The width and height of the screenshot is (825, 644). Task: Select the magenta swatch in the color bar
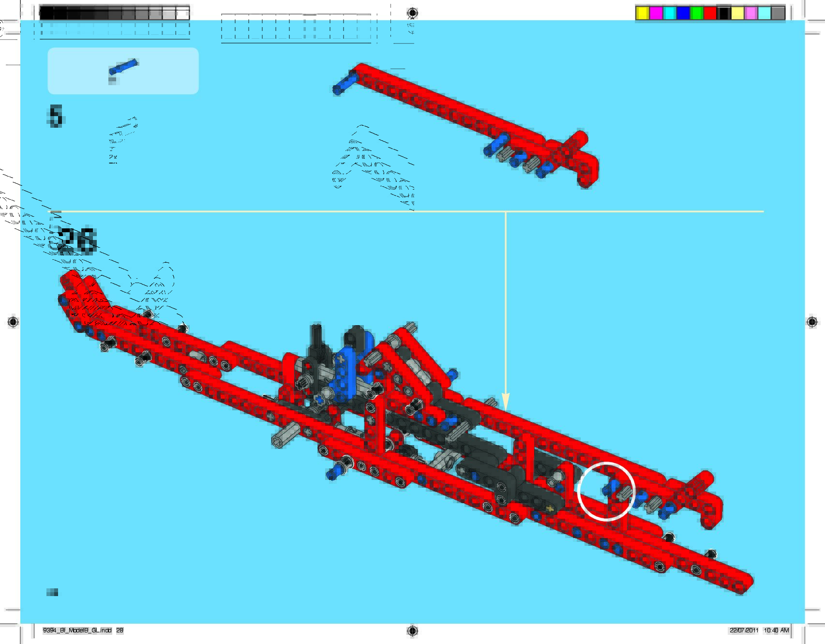[x=656, y=13]
